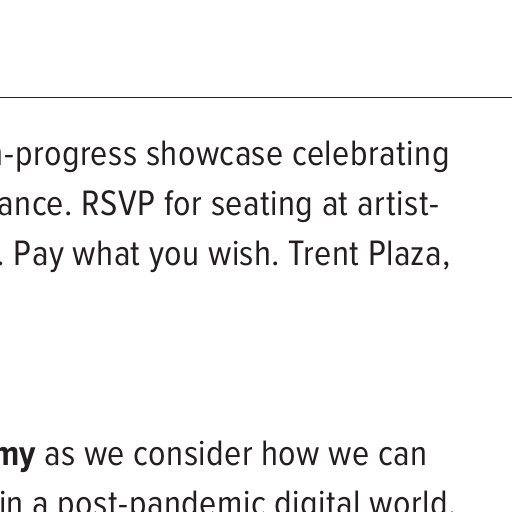This screenshot has width=512, height=512.
Task: Click the word 'how' in the last paragraph
Action: point(290,454)
